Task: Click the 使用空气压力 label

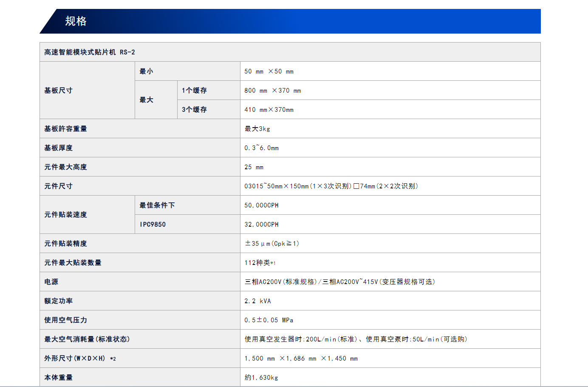Action: [x=65, y=320]
